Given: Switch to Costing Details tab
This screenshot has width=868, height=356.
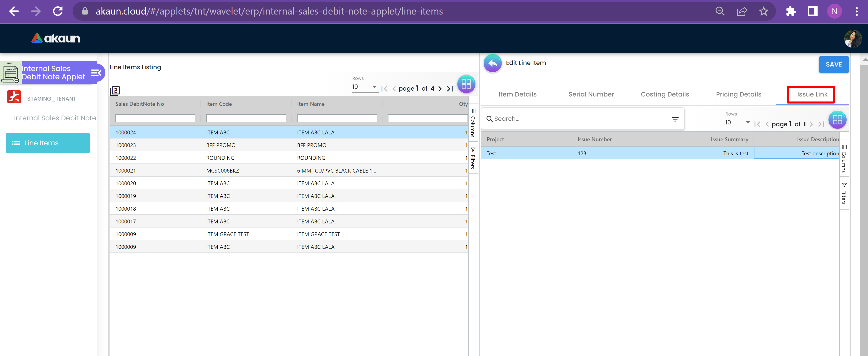Looking at the screenshot, I should coord(664,95).
